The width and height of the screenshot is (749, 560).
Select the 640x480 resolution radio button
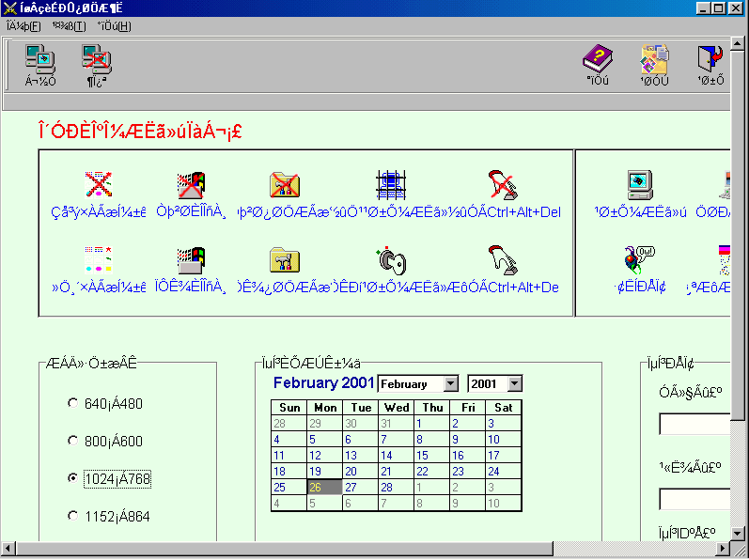73,403
